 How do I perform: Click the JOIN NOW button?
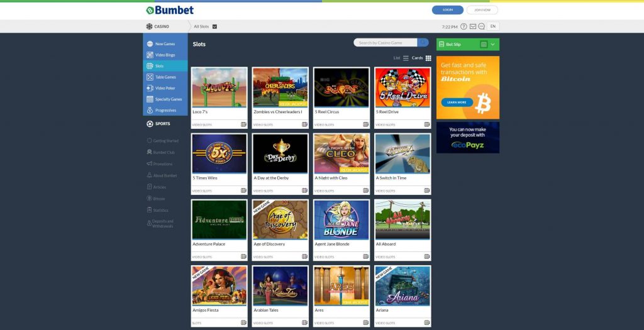pos(482,10)
